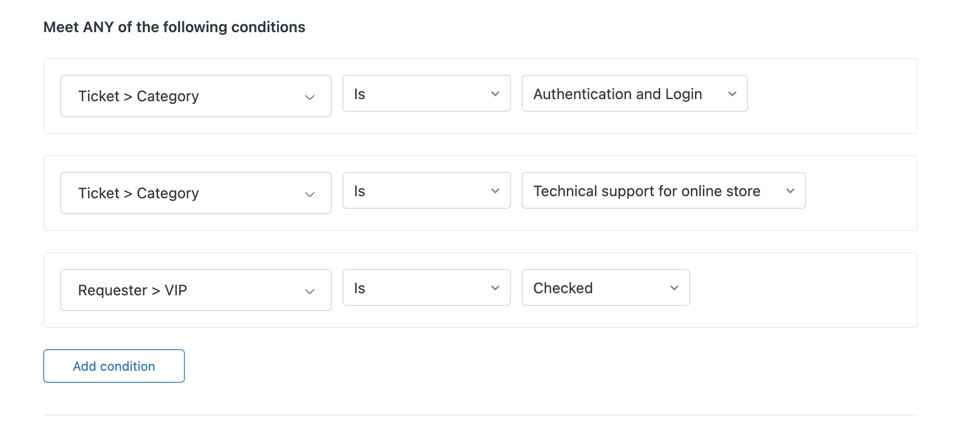This screenshot has height=424, width=980.
Task: Click the chevron in the Requester > VIP box
Action: click(x=310, y=291)
